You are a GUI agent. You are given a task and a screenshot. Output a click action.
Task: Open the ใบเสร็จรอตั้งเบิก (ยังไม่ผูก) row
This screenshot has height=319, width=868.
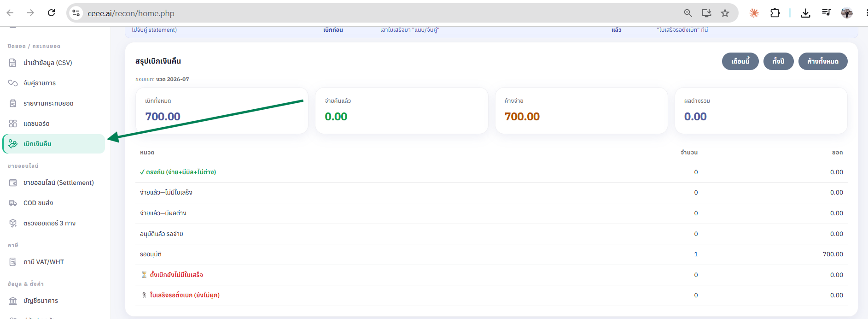click(x=491, y=295)
